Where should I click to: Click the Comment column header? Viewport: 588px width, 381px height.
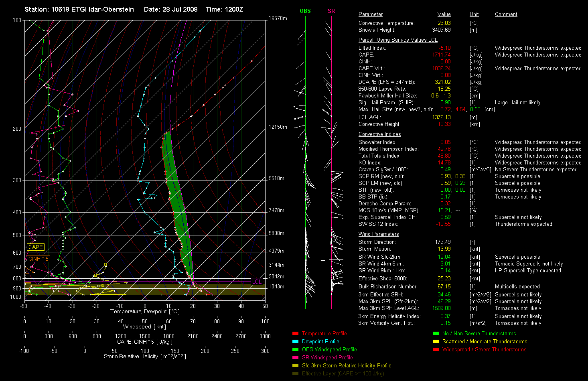(506, 14)
